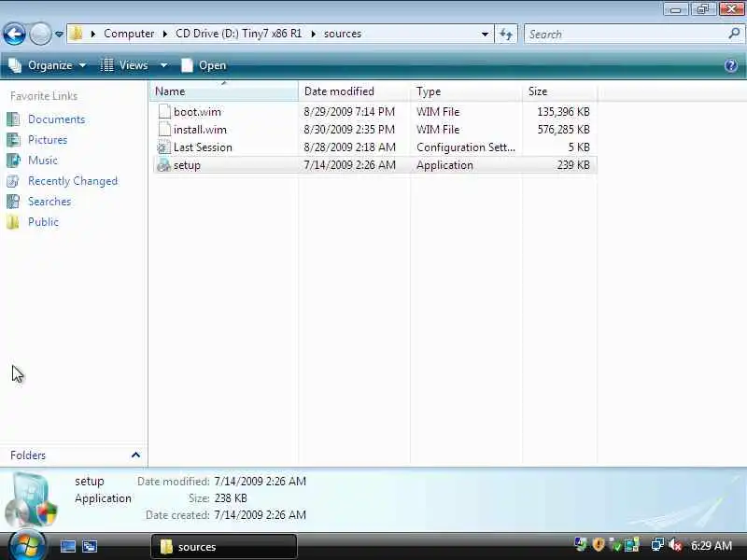The image size is (747, 560).
Task: Sort by Date modified column header
Action: point(354,91)
